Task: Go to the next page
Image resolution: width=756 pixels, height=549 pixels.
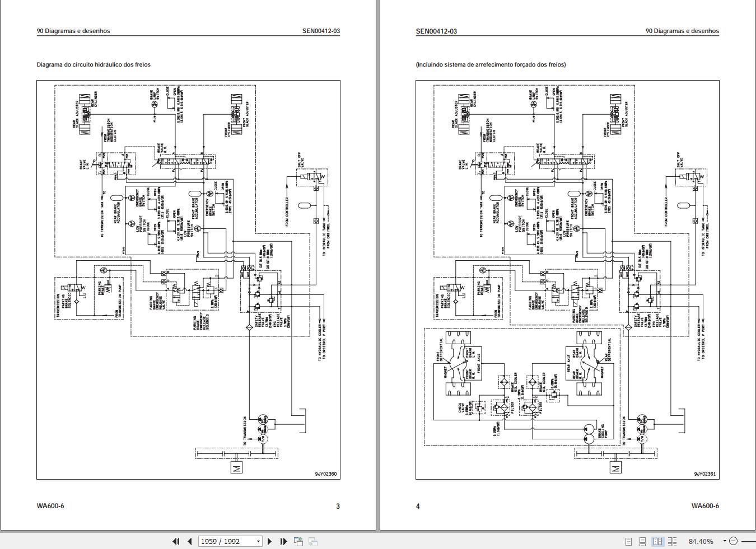Action: pos(270,541)
